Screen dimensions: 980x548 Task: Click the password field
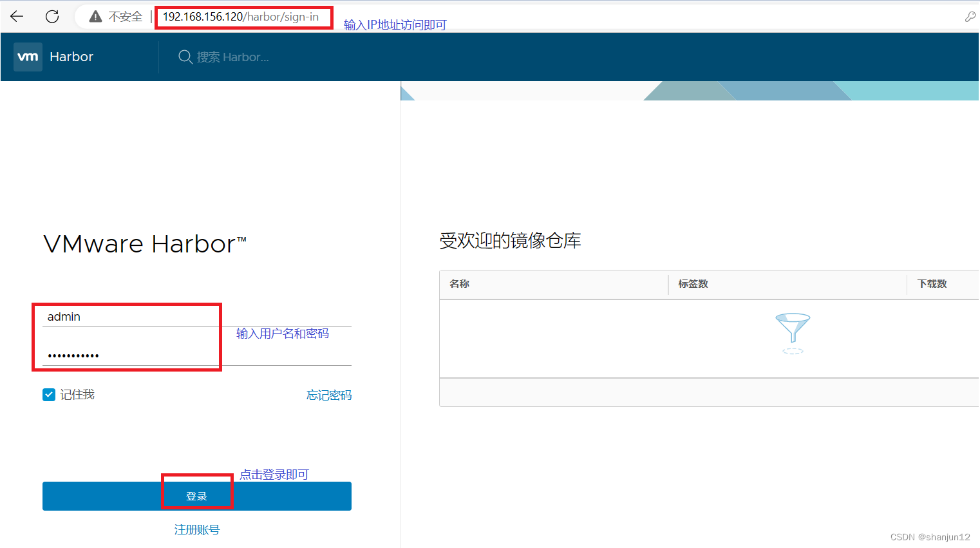coord(197,355)
